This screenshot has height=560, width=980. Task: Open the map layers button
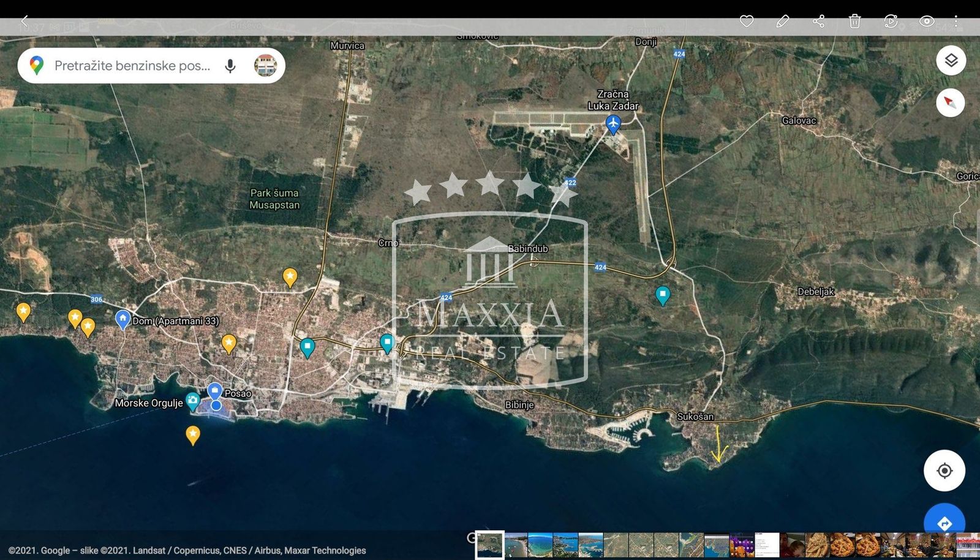click(951, 60)
